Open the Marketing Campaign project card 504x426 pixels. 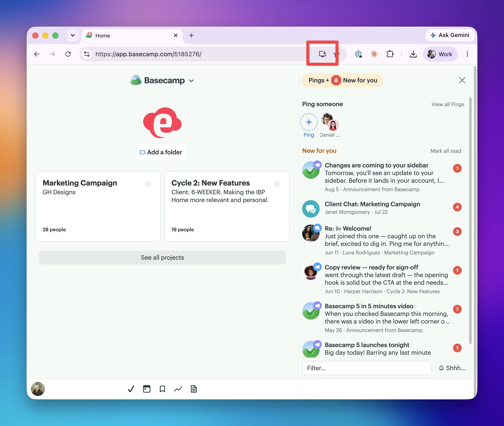pyautogui.click(x=98, y=206)
